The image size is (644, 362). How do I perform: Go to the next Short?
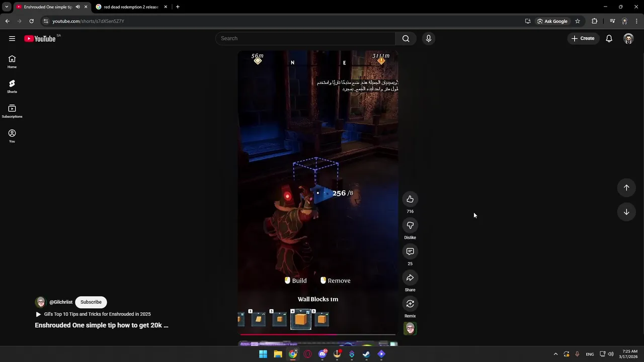tap(626, 212)
